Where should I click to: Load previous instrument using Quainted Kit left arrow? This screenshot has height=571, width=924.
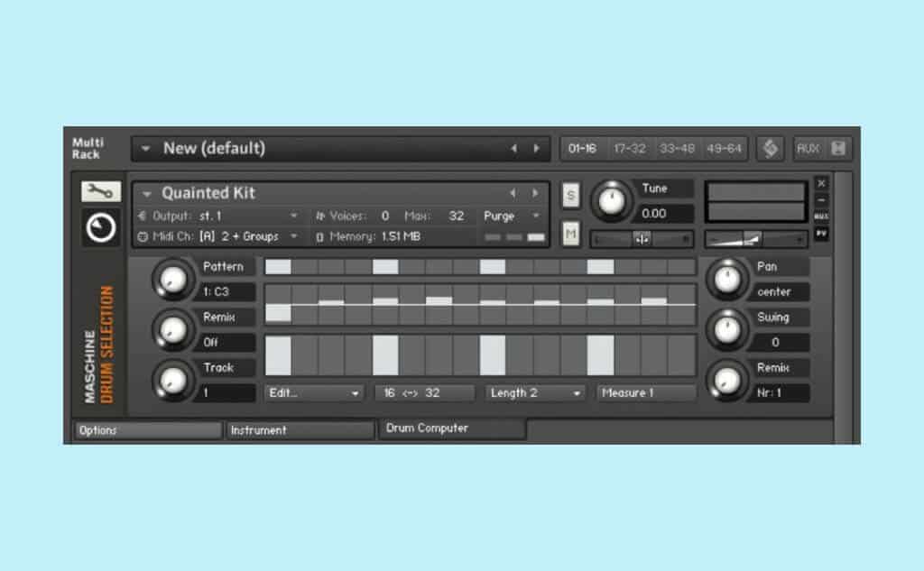[x=513, y=193]
